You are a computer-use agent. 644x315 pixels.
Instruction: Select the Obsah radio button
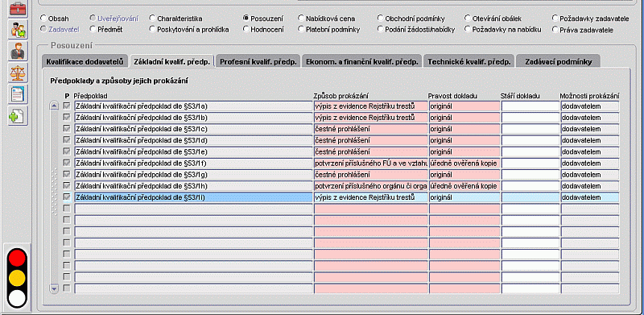43,19
